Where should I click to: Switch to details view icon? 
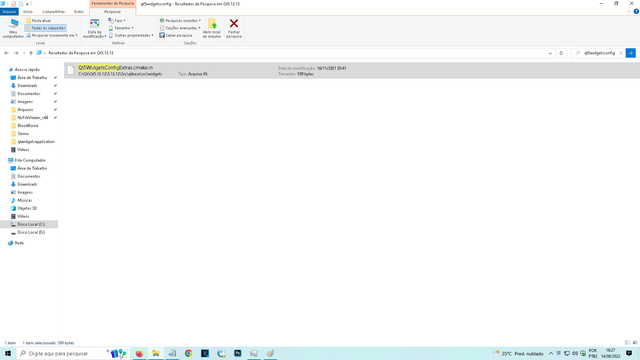[x=627, y=343]
